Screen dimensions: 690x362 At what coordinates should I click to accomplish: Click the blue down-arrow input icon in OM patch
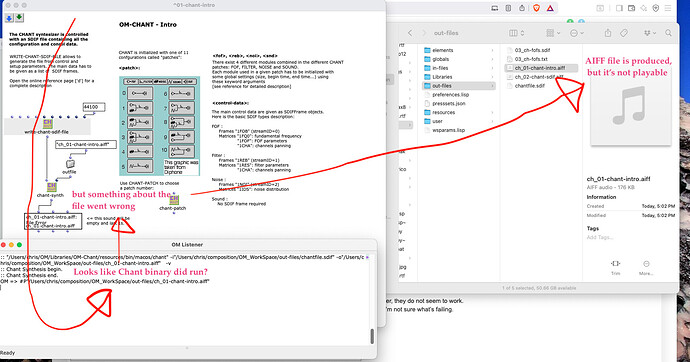[x=9, y=18]
